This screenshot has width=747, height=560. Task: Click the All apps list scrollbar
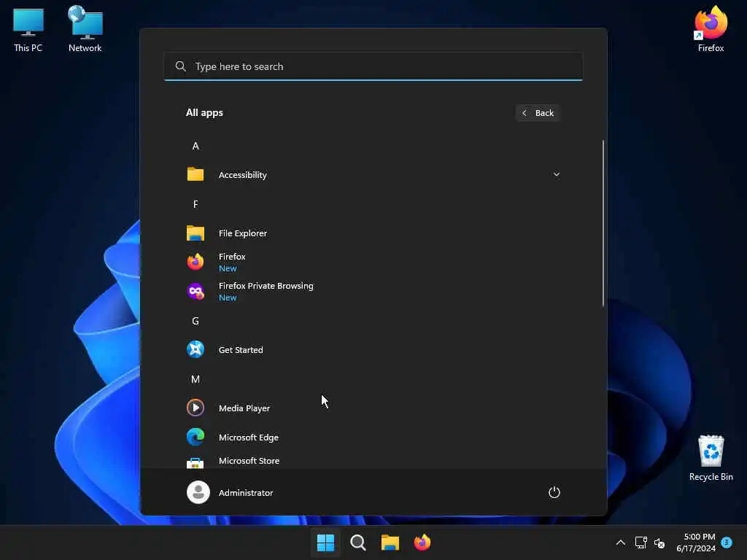point(603,223)
